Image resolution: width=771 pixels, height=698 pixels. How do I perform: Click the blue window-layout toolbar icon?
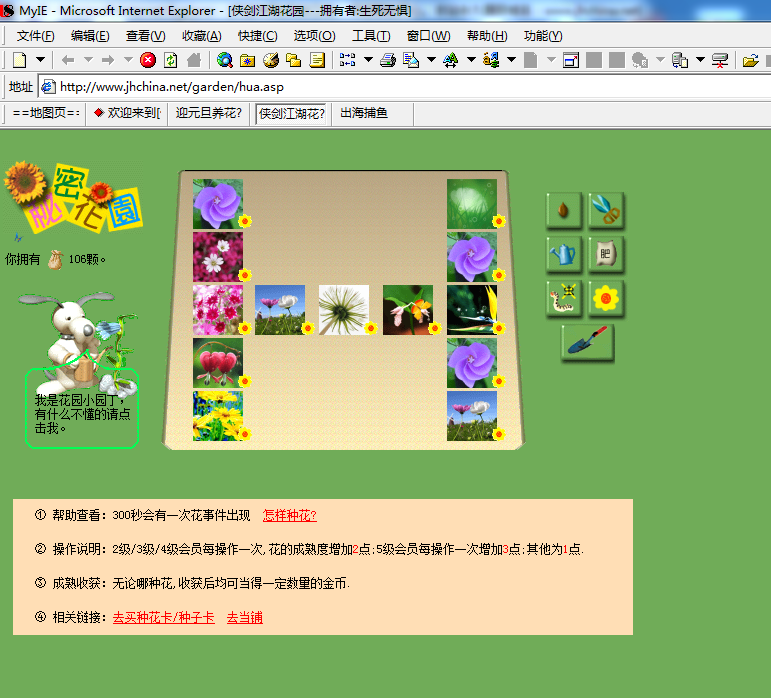pyautogui.click(x=347, y=60)
